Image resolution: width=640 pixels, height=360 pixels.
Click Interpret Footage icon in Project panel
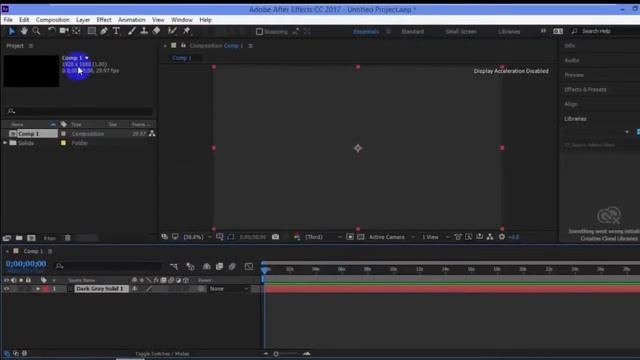[7, 238]
